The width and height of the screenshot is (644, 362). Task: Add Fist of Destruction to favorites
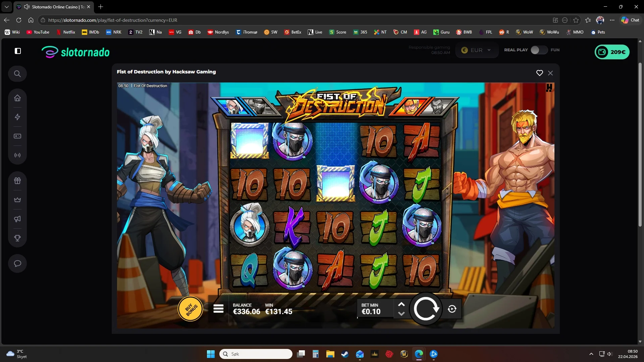539,73
